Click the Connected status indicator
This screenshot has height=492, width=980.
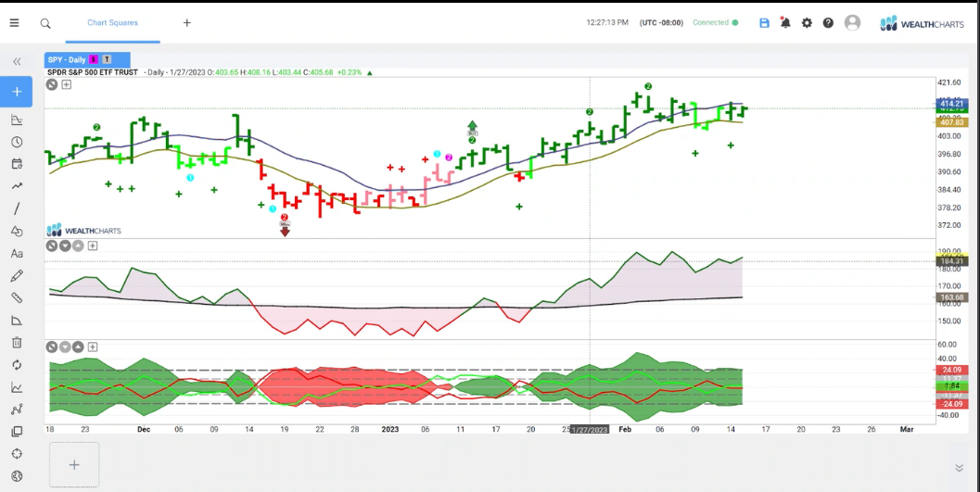[x=716, y=22]
